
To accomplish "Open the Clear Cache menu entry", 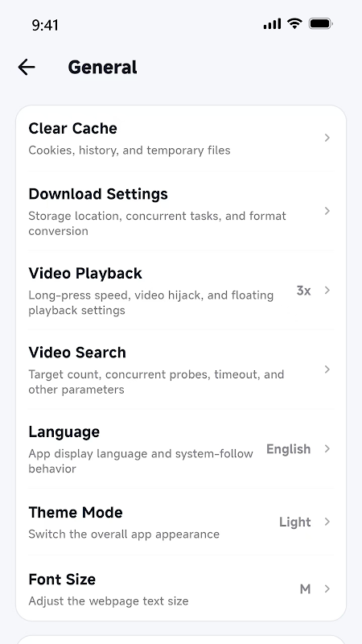I will [181, 138].
